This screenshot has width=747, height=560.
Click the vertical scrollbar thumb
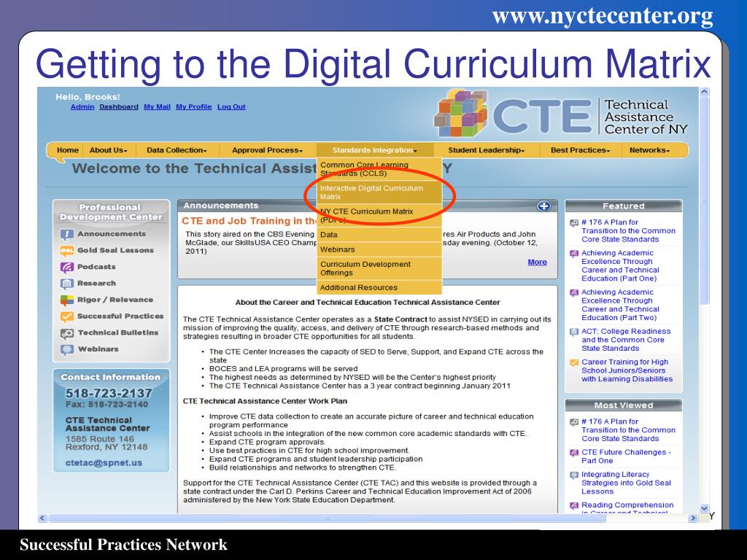click(704, 201)
